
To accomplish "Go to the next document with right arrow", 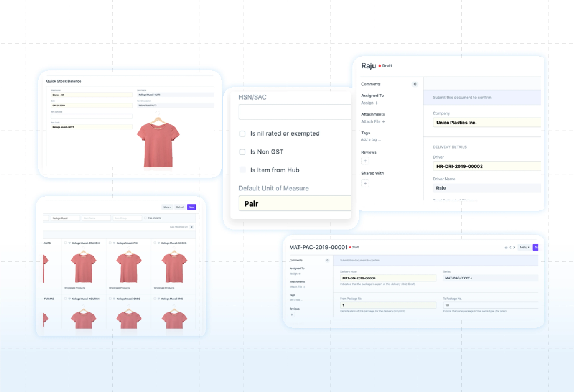I will coord(514,247).
